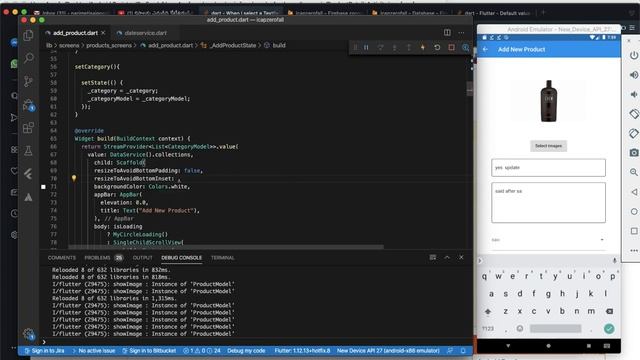This screenshot has width=640, height=360.
Task: Click the emulator Home circle button
Action: pos(633,211)
